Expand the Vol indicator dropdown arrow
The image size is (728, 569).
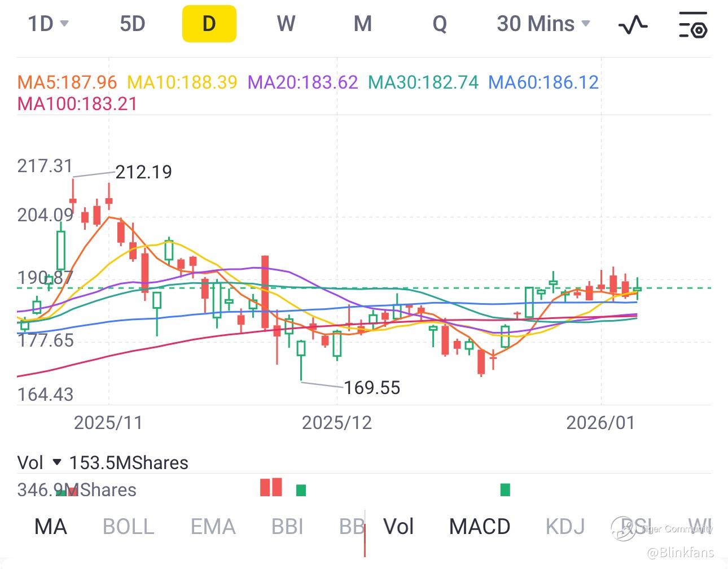(x=56, y=462)
